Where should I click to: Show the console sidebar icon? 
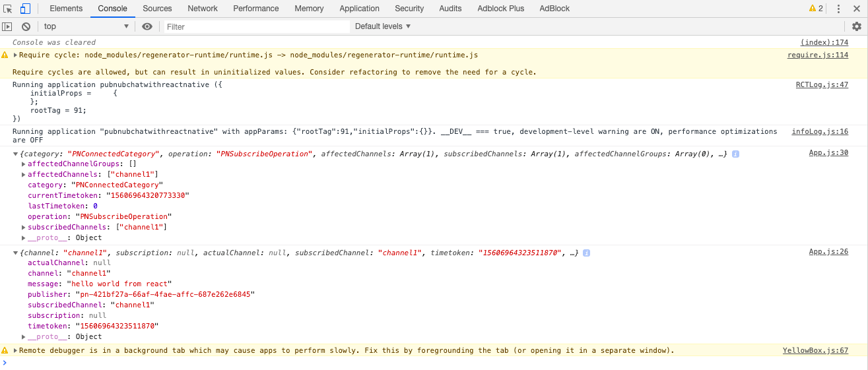(7, 26)
